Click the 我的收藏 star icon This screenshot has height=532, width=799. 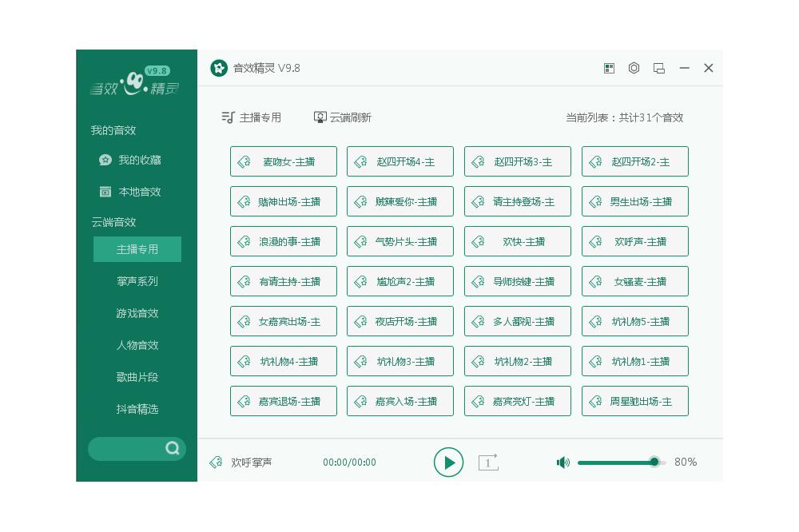[x=105, y=160]
